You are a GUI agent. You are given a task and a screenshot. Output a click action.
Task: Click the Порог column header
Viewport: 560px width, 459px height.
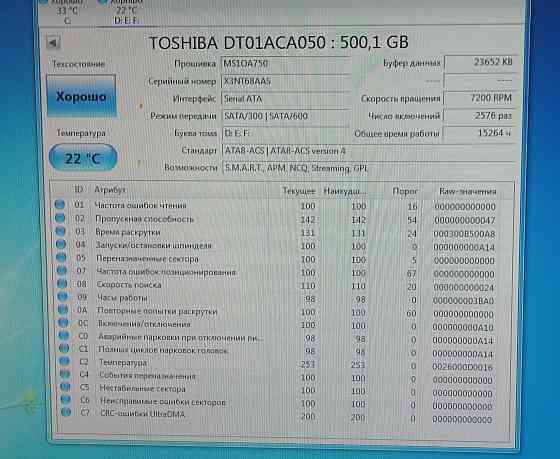tap(405, 191)
